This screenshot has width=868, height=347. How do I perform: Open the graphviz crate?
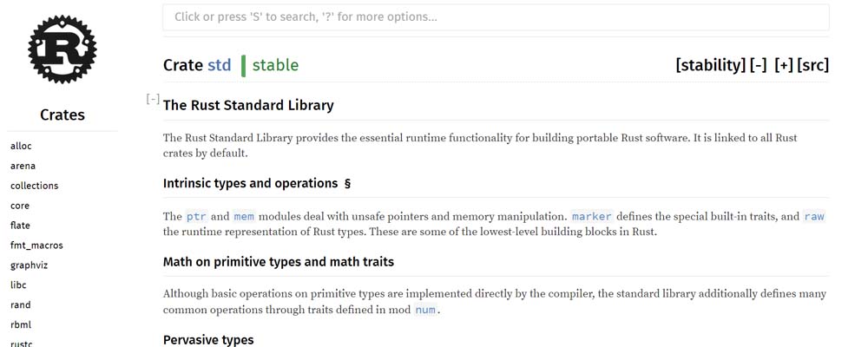[28, 265]
